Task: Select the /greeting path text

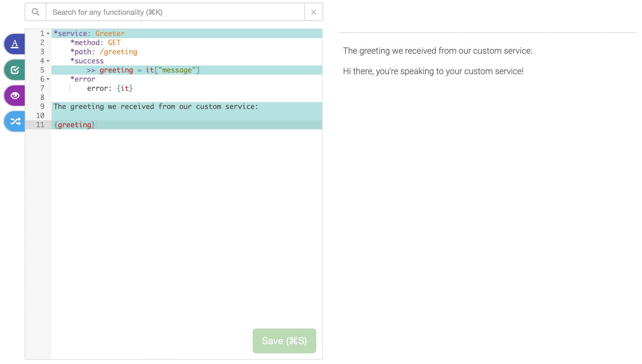Action: [x=118, y=52]
